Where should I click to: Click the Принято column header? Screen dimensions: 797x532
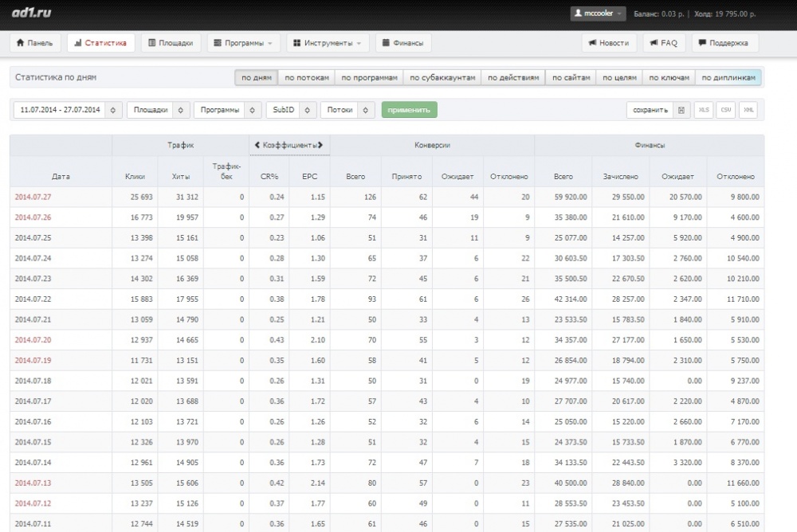coord(406,176)
